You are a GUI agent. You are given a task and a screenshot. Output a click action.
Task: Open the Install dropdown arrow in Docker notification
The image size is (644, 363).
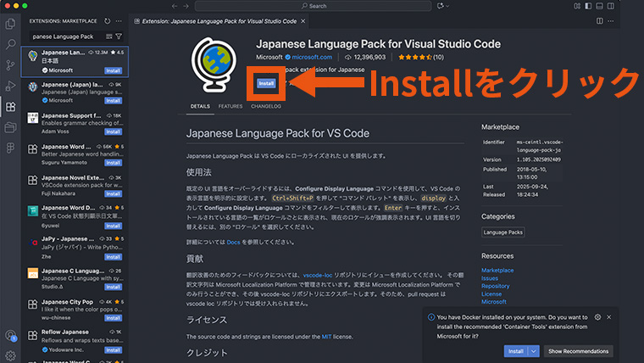(x=534, y=351)
